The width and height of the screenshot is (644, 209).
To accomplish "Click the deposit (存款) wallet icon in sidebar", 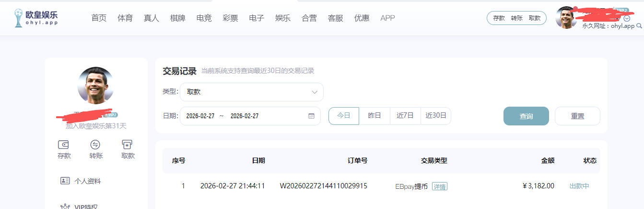I will (64, 145).
